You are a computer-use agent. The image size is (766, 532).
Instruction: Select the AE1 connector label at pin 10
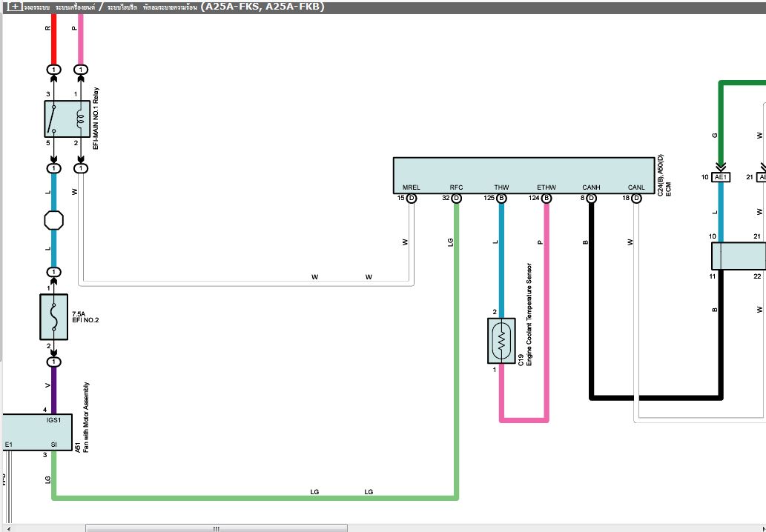721,177
